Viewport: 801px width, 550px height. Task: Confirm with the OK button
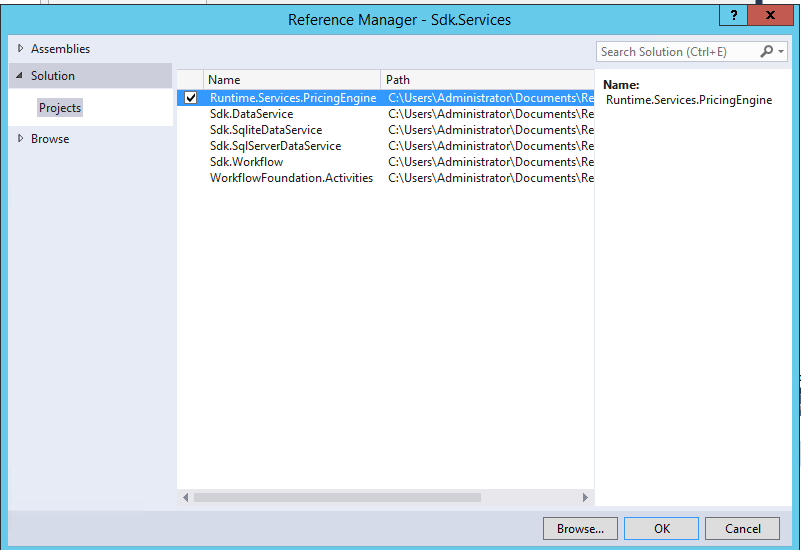click(661, 529)
